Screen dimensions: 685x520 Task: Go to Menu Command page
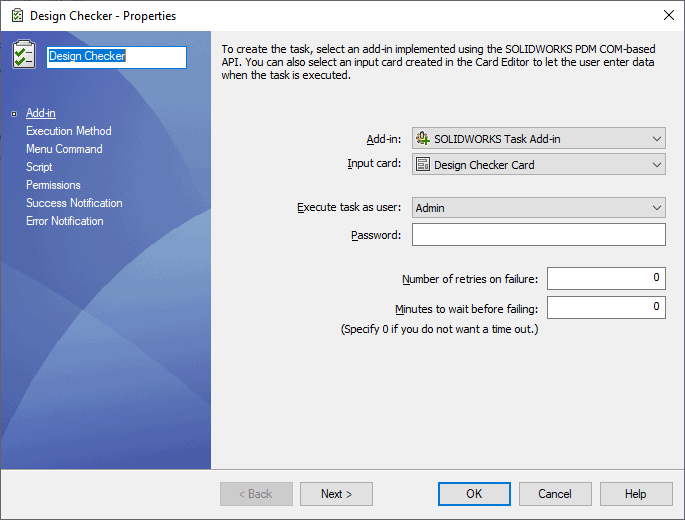tap(64, 149)
